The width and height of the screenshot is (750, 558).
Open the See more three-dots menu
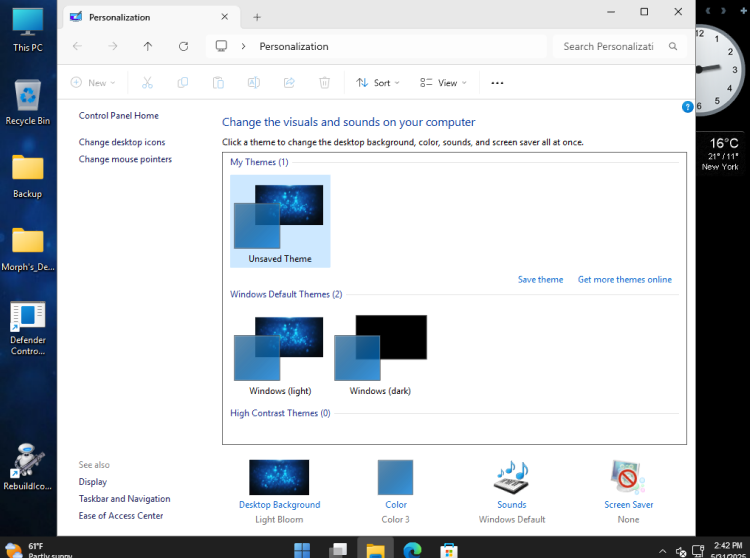pyautogui.click(x=497, y=83)
